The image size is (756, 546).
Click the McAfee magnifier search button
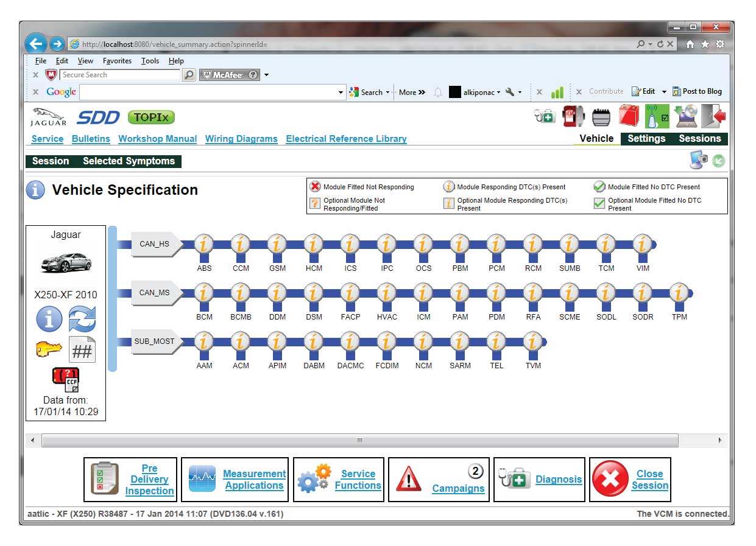point(189,75)
